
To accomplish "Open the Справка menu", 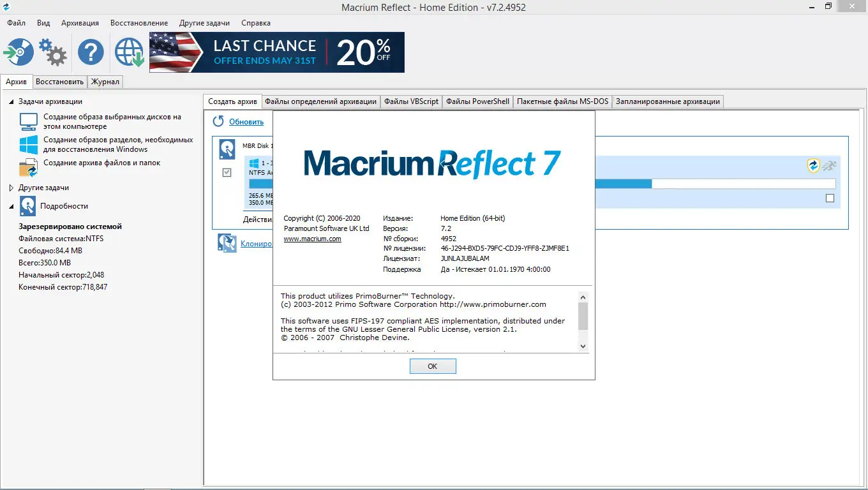I will [256, 23].
